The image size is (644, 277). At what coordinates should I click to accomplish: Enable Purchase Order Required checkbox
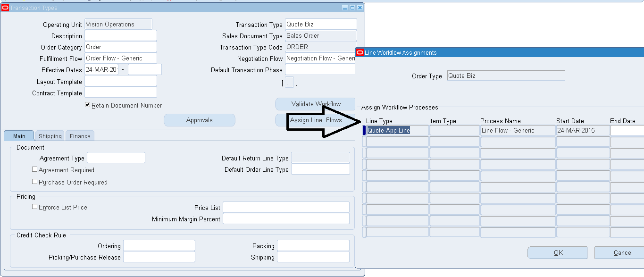(34, 182)
